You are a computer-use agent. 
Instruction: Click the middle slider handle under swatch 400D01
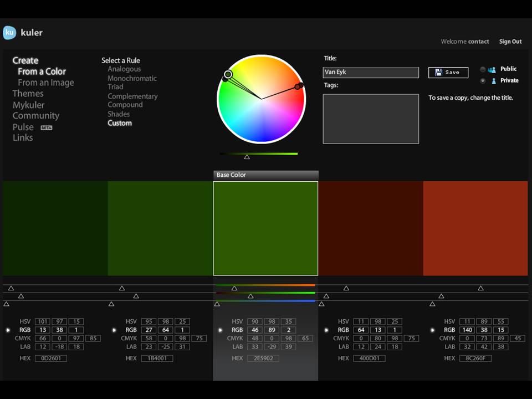(x=326, y=296)
